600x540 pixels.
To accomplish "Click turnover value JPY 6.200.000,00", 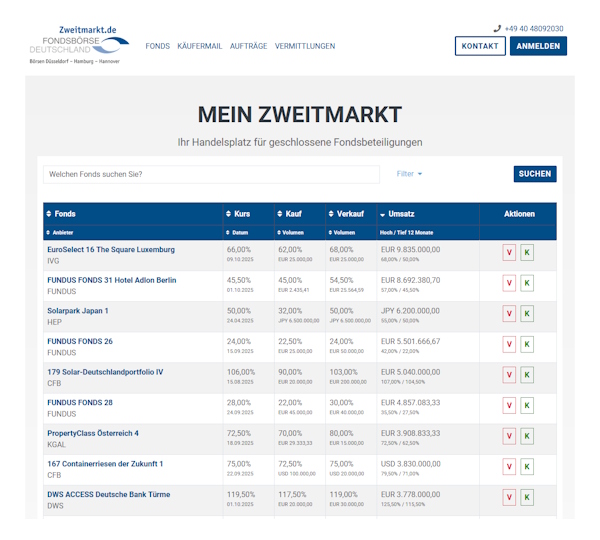I will tap(410, 311).
